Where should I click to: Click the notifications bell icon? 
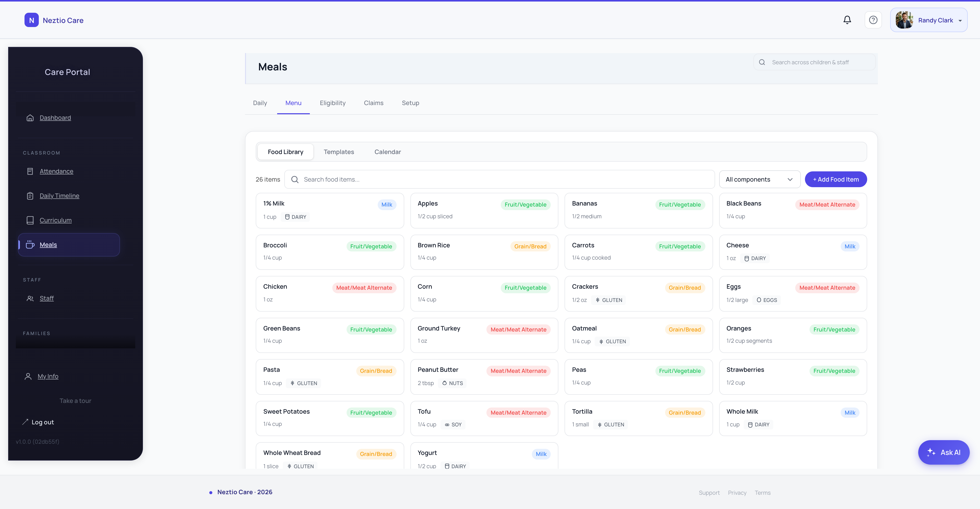point(847,20)
